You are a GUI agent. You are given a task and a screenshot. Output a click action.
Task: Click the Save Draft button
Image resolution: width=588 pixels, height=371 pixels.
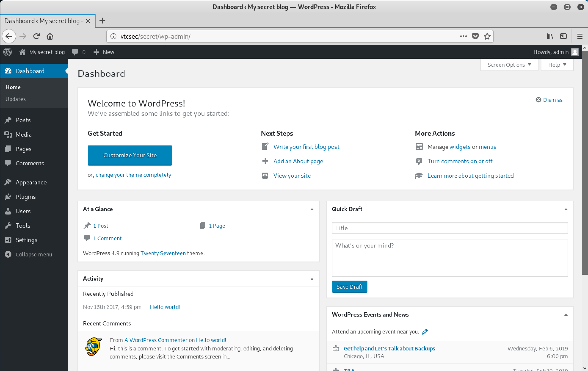point(349,287)
